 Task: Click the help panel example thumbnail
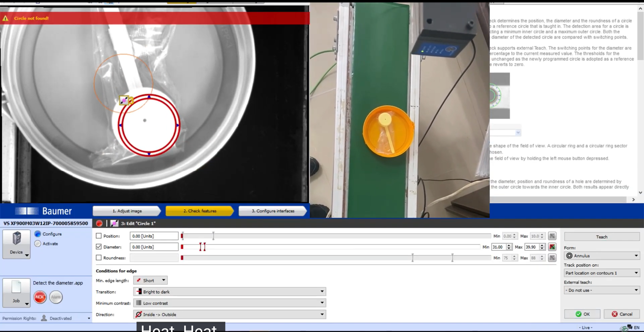tap(500, 96)
